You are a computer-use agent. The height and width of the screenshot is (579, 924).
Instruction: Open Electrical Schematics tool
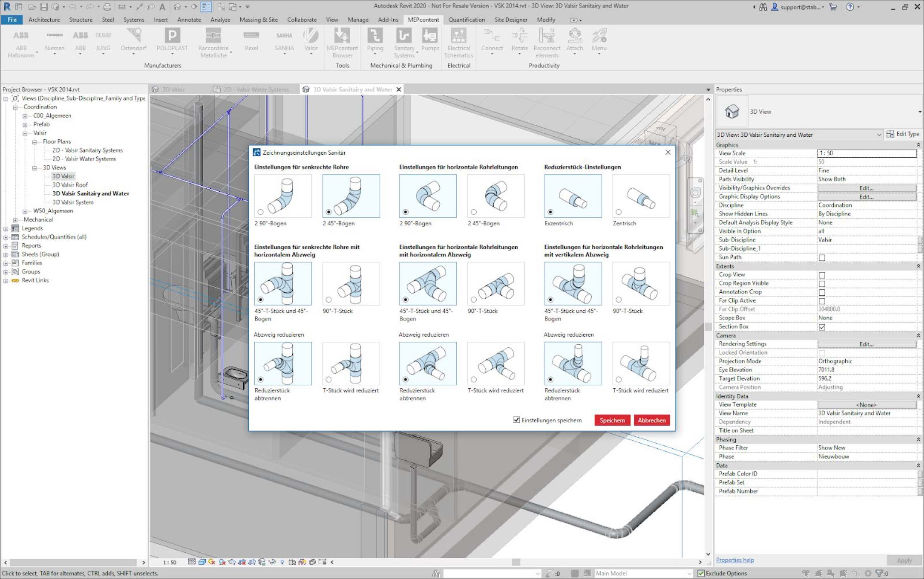pyautogui.click(x=459, y=42)
